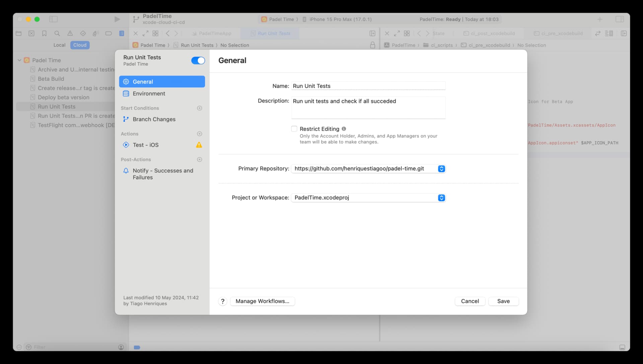Screen dimensions: 643x364
Task: Click the warning icon next to Test - iOS
Action: coord(199,145)
